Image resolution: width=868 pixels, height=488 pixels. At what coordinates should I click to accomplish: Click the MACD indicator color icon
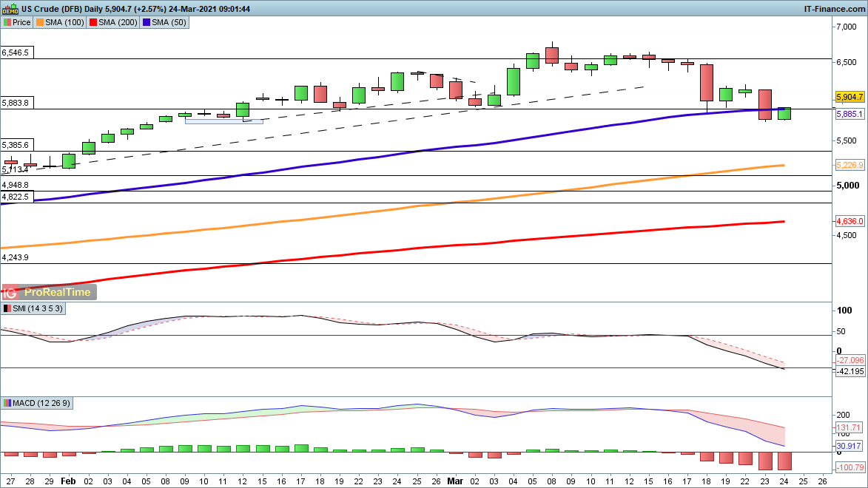pyautogui.click(x=7, y=403)
